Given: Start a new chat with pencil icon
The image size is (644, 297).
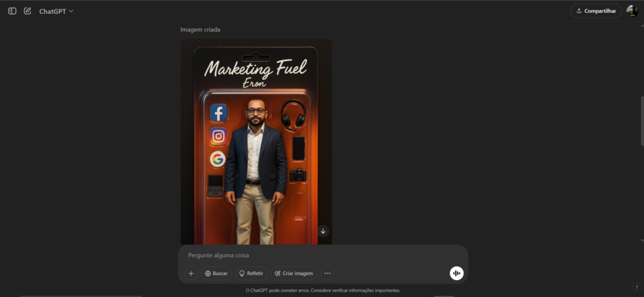Looking at the screenshot, I should (x=27, y=11).
